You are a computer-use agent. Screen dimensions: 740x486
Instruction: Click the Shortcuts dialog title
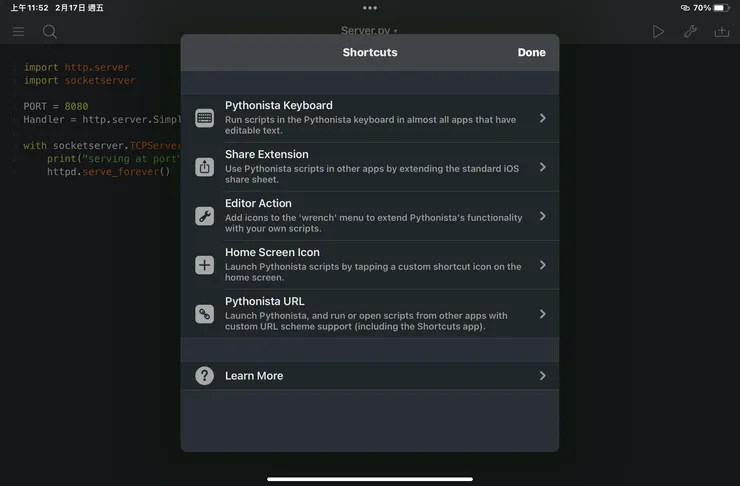[x=370, y=52]
